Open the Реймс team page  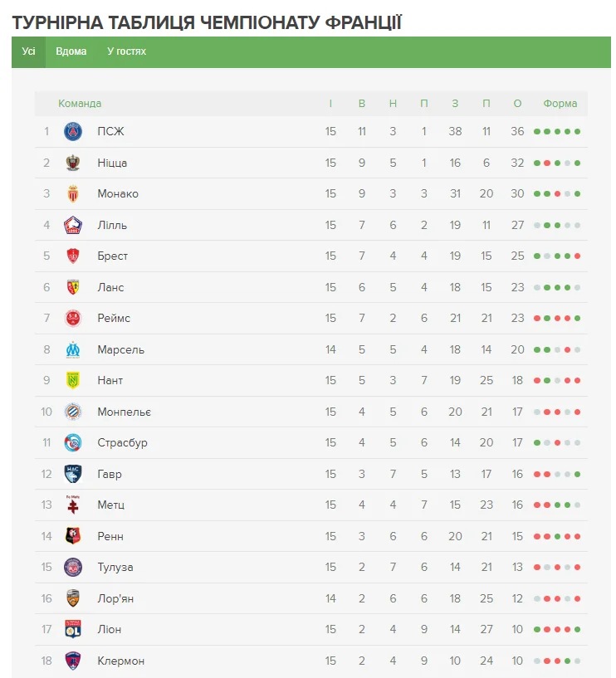point(114,318)
